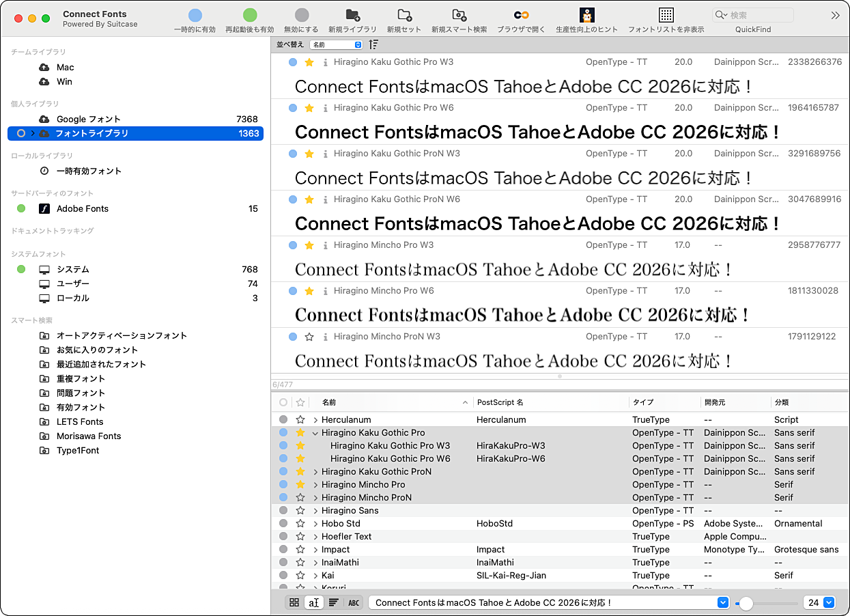The height and width of the screenshot is (616, 850).
Task: Click the preview size slider
Action: [766, 603]
